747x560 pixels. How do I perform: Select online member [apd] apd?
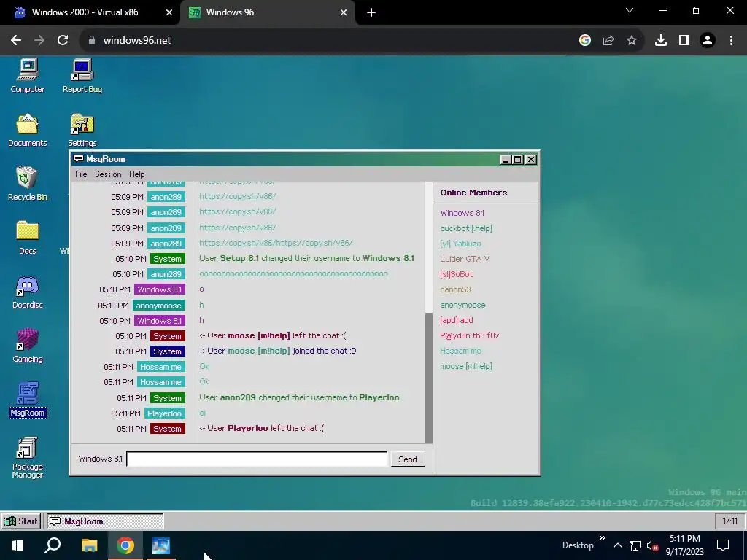click(x=457, y=320)
